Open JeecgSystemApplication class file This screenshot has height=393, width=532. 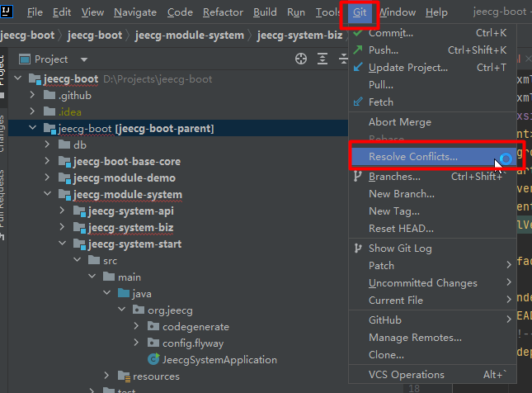tap(219, 360)
